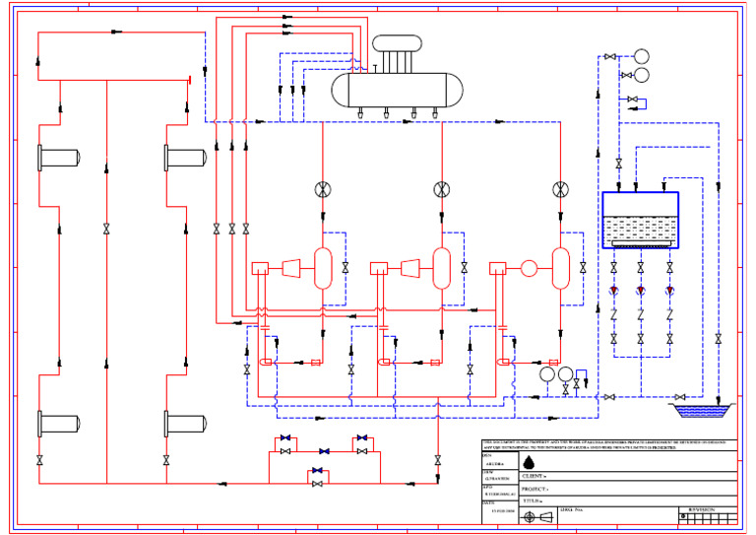
Task: Click the upper gauge circle at top right
Action: 641,56
